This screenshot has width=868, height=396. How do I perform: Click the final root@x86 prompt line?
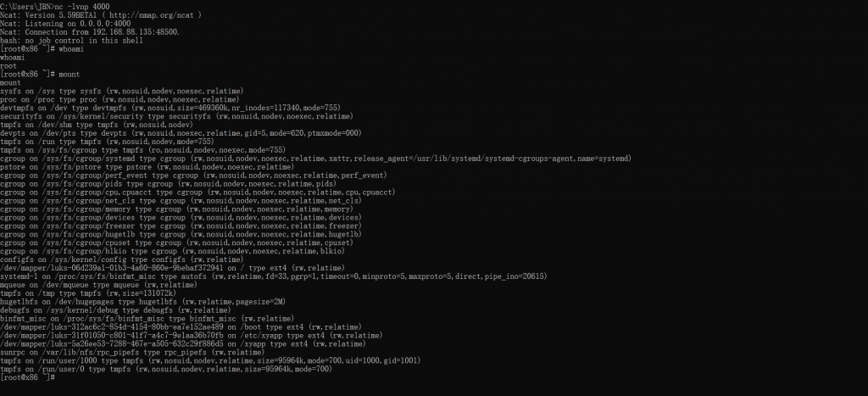click(x=28, y=377)
